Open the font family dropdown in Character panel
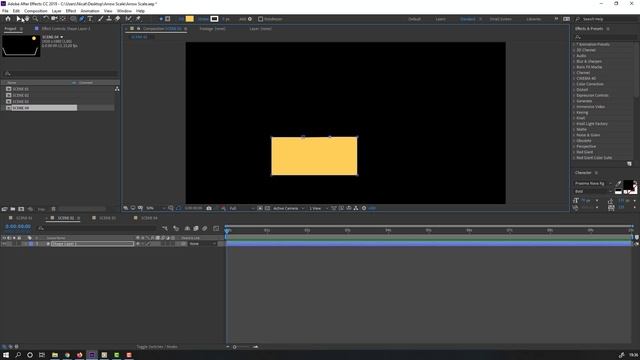Image resolution: width=640 pixels, height=360 pixels. [593, 183]
